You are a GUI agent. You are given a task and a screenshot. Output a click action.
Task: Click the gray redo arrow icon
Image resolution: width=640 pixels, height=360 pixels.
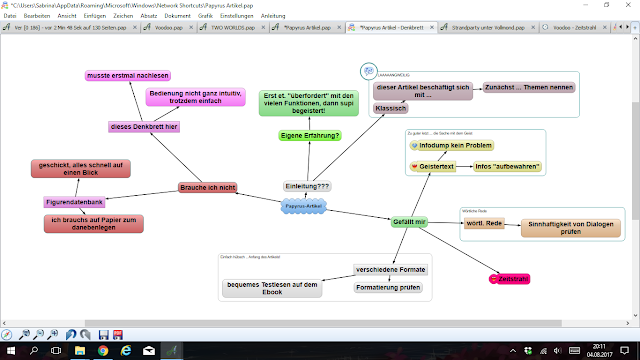point(85,335)
